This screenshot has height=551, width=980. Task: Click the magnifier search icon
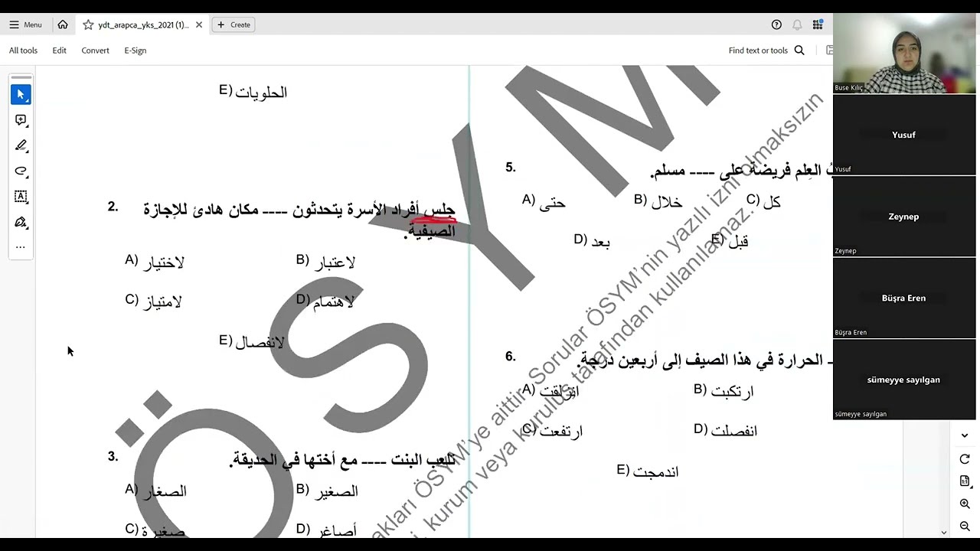(x=799, y=51)
